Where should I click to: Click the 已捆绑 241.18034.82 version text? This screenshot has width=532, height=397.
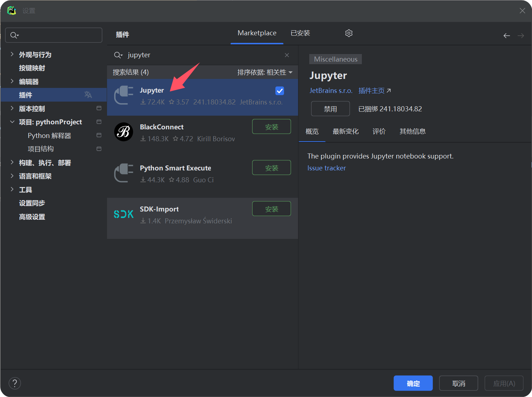pos(390,109)
